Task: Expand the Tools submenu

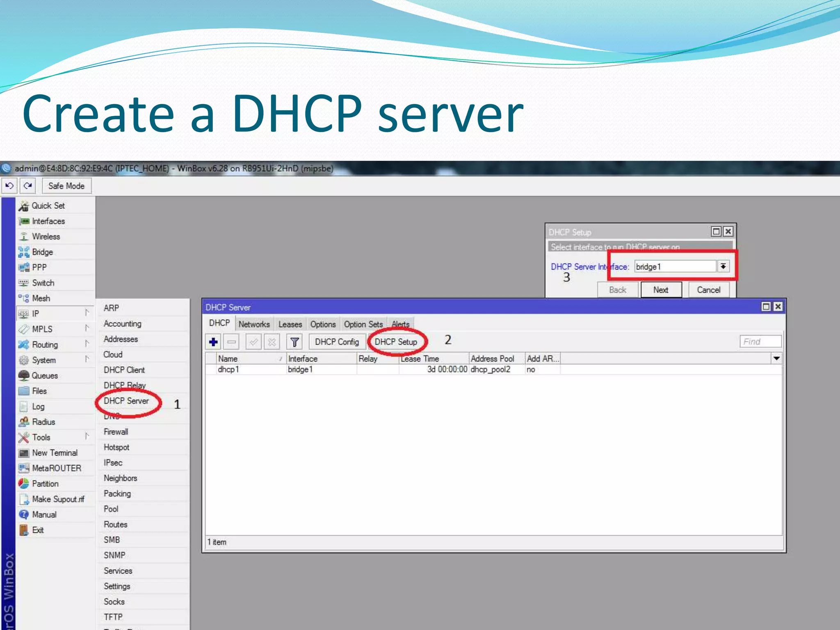Action: pyautogui.click(x=55, y=437)
